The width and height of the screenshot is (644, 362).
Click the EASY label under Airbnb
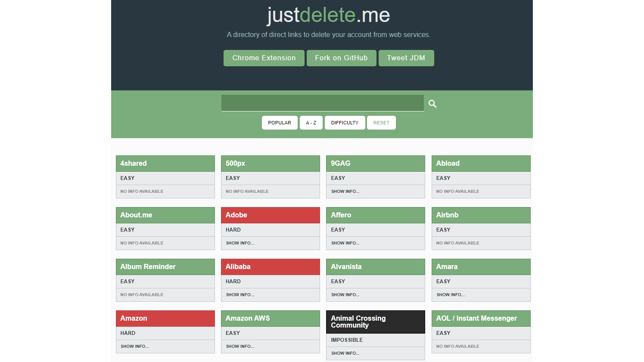pyautogui.click(x=443, y=230)
